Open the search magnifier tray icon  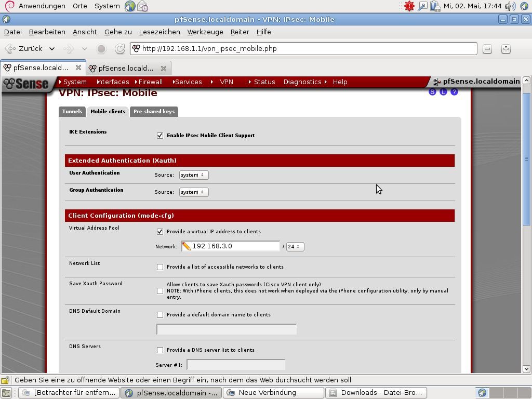(x=422, y=6)
